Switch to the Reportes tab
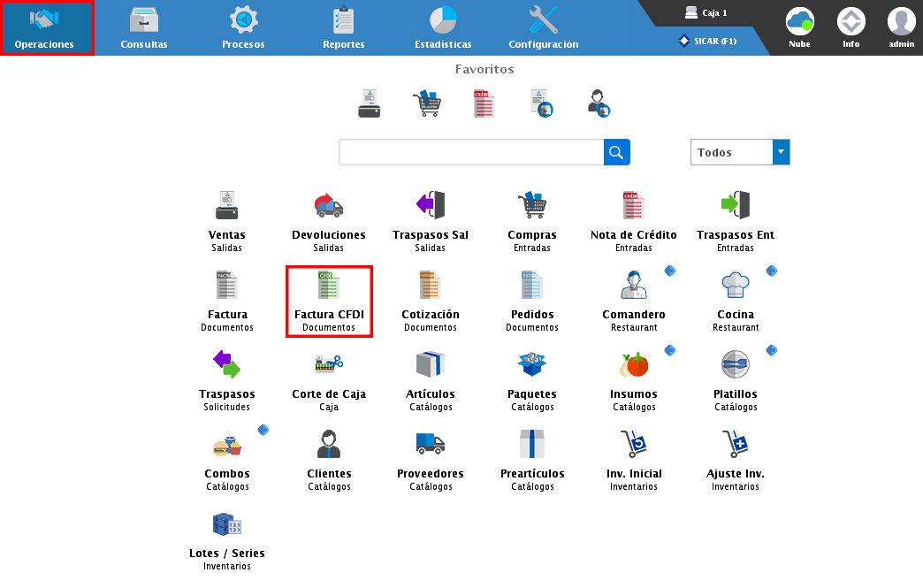 (343, 28)
